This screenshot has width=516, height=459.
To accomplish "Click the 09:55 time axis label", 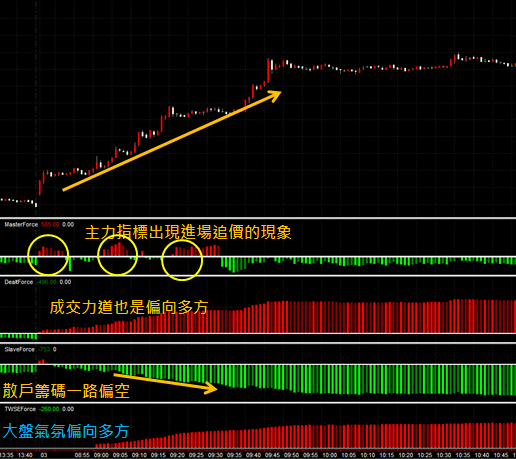I will pos(310,455).
